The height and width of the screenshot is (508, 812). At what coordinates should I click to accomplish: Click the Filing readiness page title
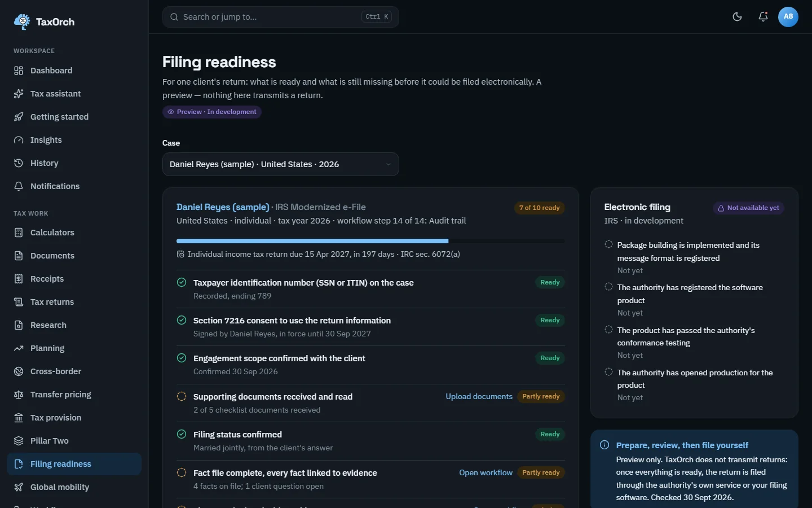click(x=219, y=62)
